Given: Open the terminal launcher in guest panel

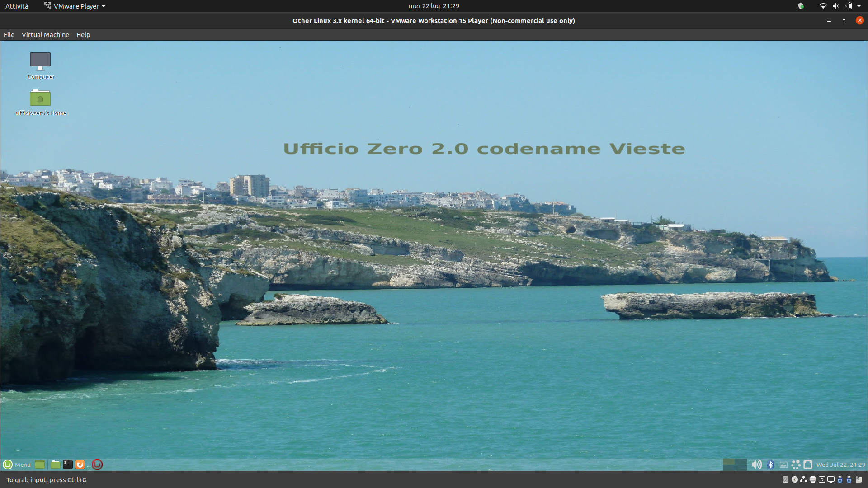Looking at the screenshot, I should 67,465.
